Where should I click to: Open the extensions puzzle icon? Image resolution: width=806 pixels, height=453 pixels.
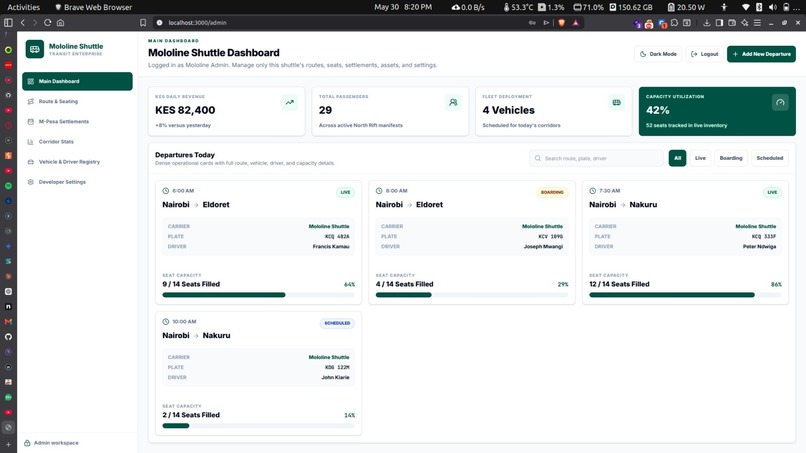[674, 23]
